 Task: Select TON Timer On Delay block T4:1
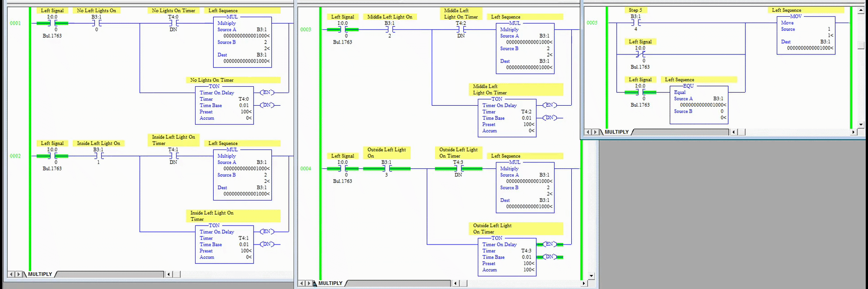225,245
